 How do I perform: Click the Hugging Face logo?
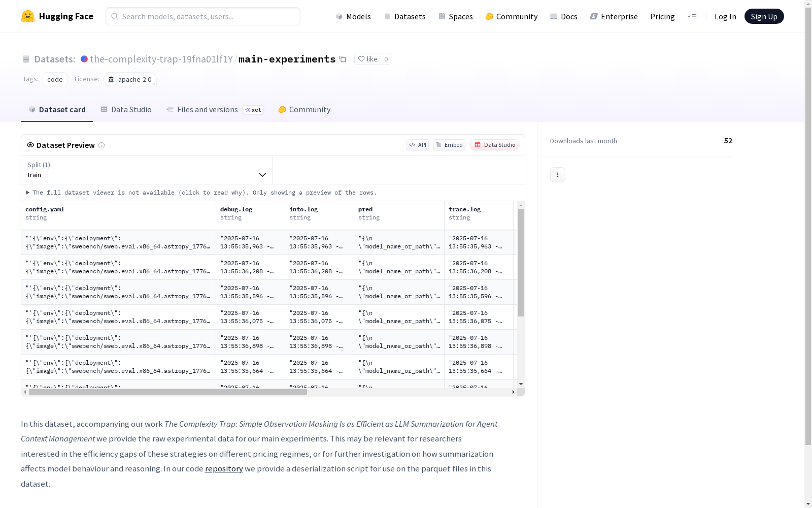tap(57, 16)
